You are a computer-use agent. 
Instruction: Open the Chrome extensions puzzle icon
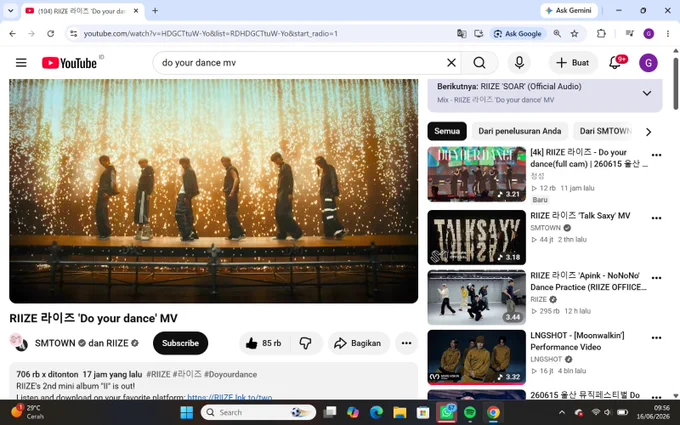pos(601,33)
